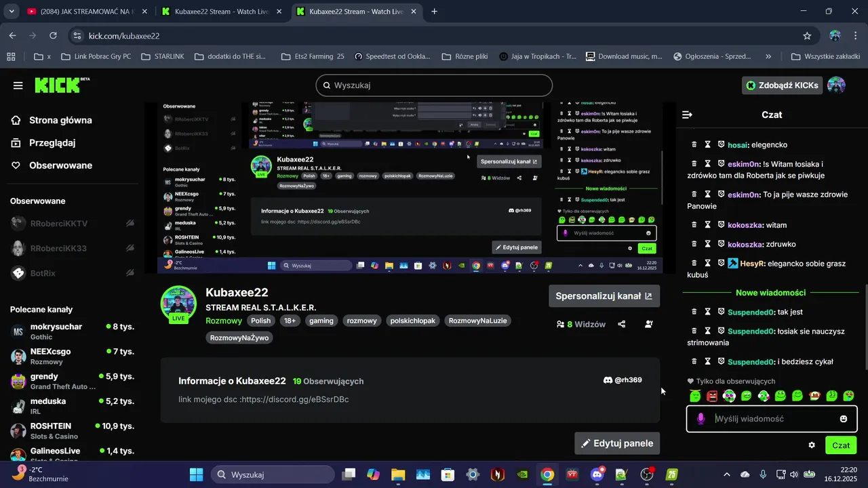Open Discord from the taskbar

597,474
